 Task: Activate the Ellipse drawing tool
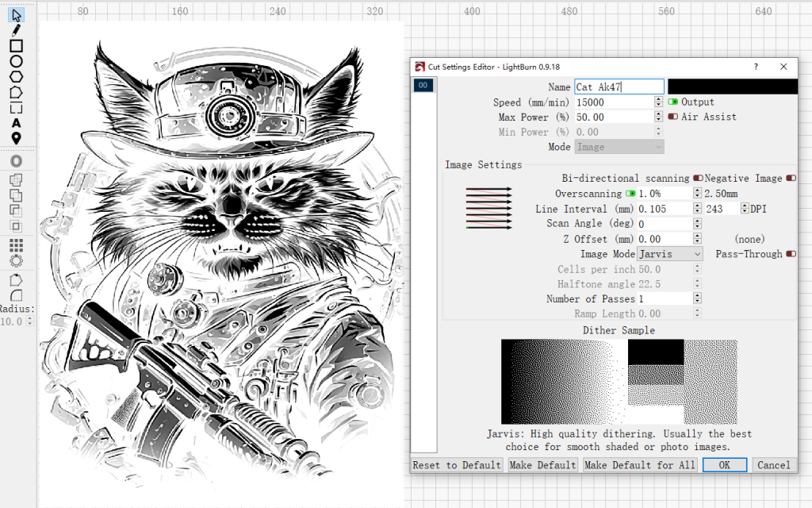[x=16, y=62]
